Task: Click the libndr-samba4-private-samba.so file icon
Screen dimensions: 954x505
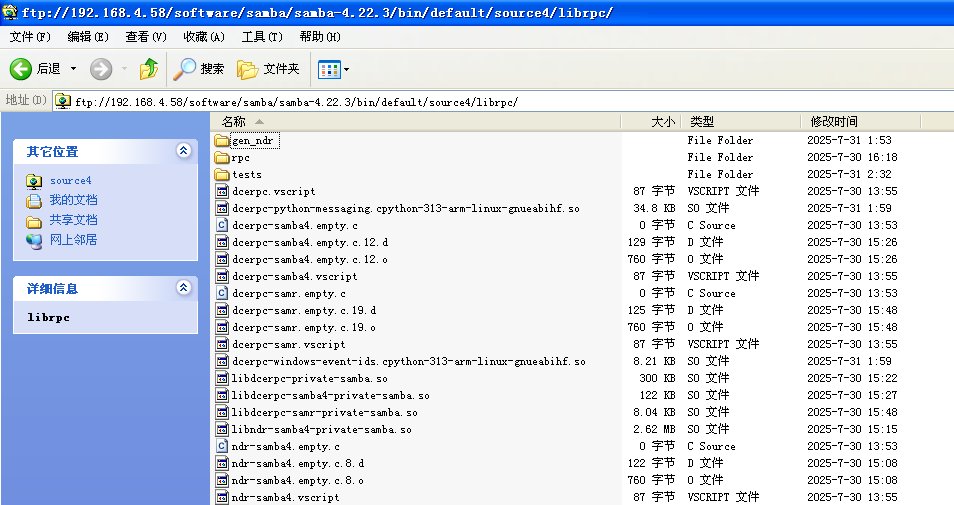Action: click(222, 430)
